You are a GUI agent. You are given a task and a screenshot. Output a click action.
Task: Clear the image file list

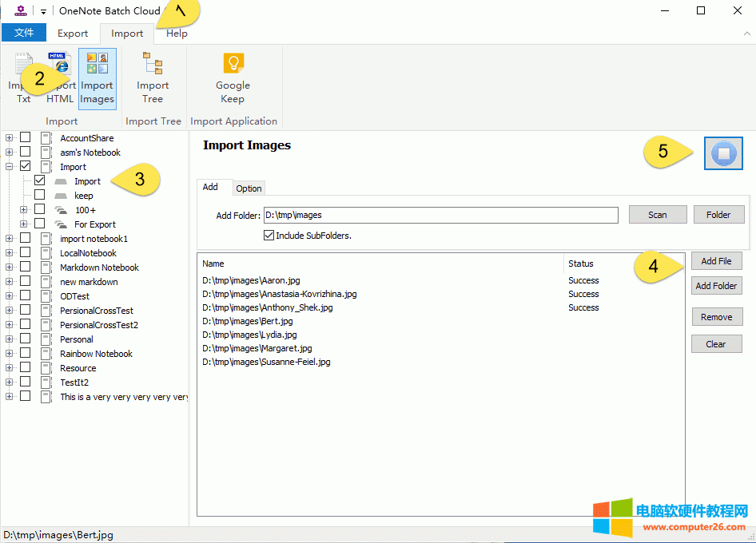tap(716, 343)
